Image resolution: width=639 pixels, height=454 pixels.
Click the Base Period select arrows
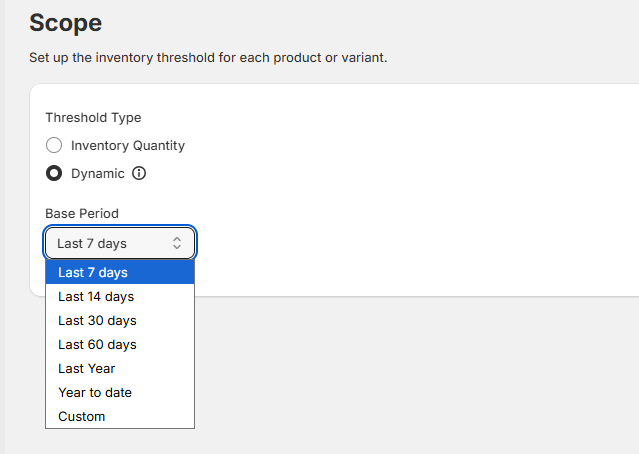(x=177, y=243)
